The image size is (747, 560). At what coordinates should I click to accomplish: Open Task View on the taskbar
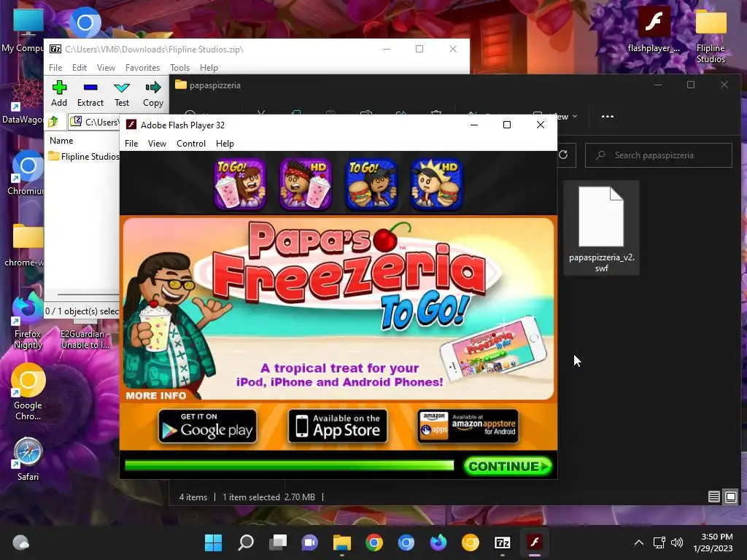pos(278,542)
